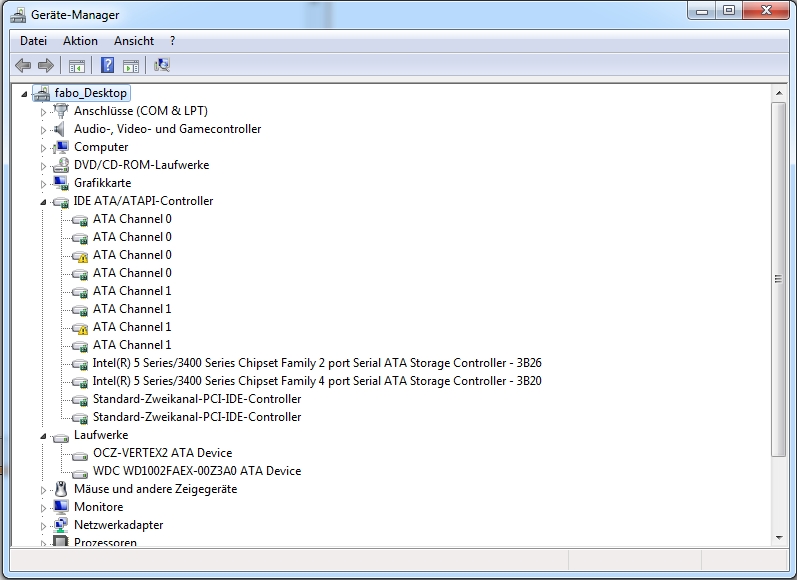
Task: Expand the Grafikkarte node
Action: pos(43,184)
